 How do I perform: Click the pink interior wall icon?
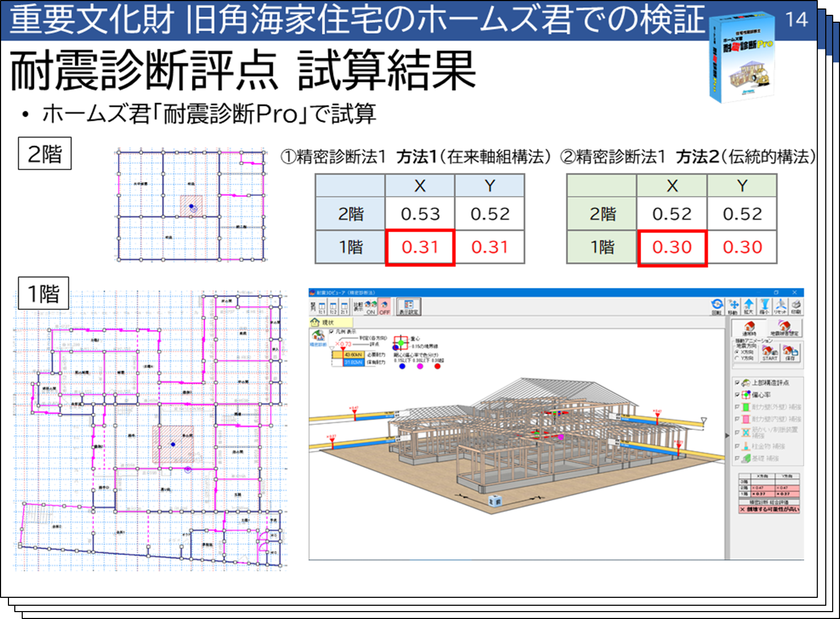746,419
